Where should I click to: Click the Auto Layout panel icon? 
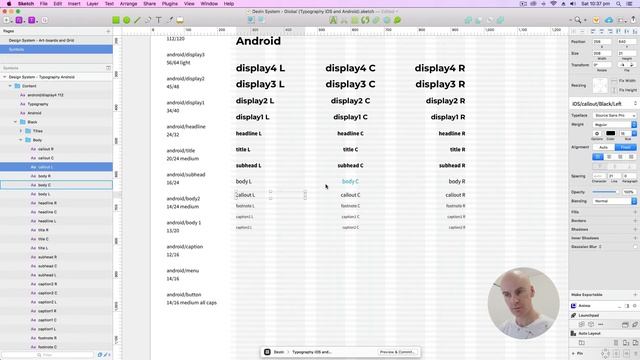tap(573, 333)
